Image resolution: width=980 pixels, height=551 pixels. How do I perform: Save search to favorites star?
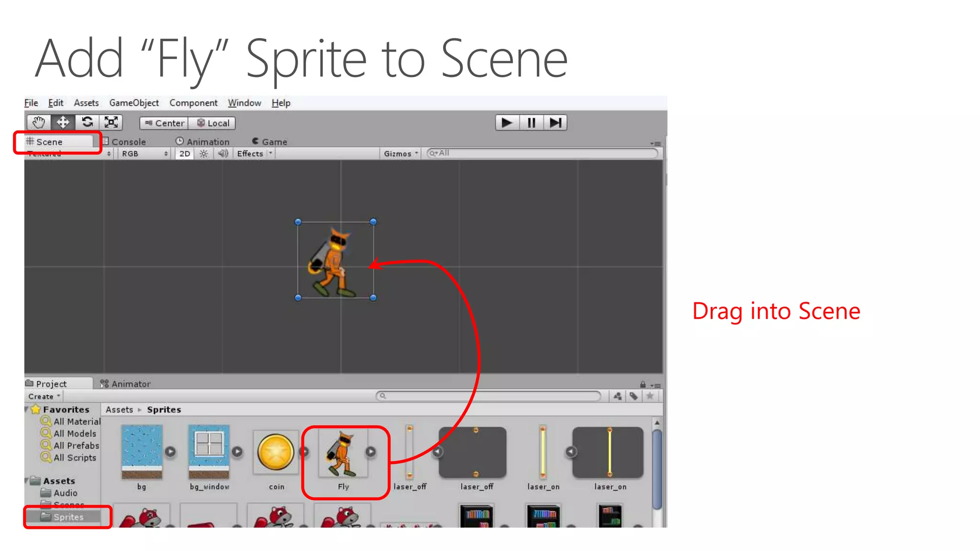[650, 396]
